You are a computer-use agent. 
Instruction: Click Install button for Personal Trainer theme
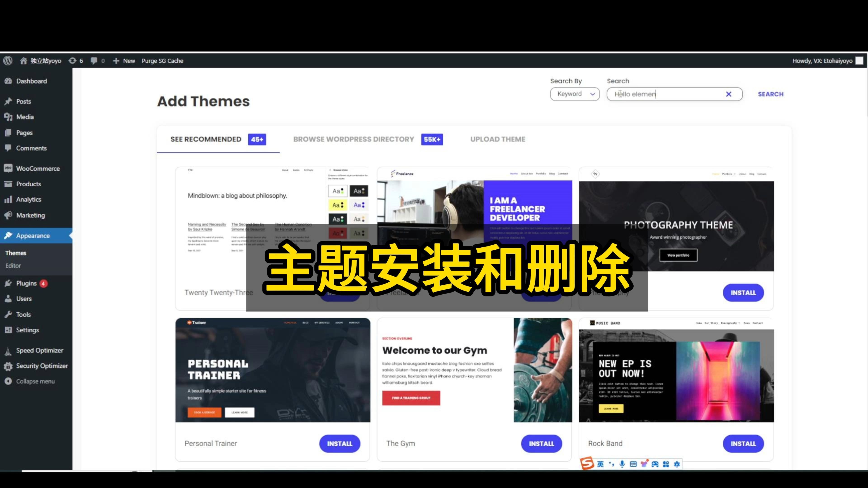click(x=339, y=443)
